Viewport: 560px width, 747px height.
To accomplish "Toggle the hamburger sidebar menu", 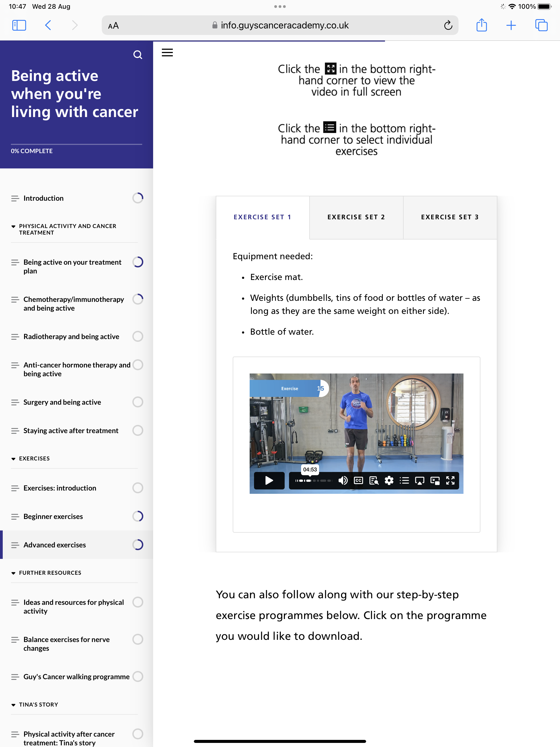I will [167, 53].
